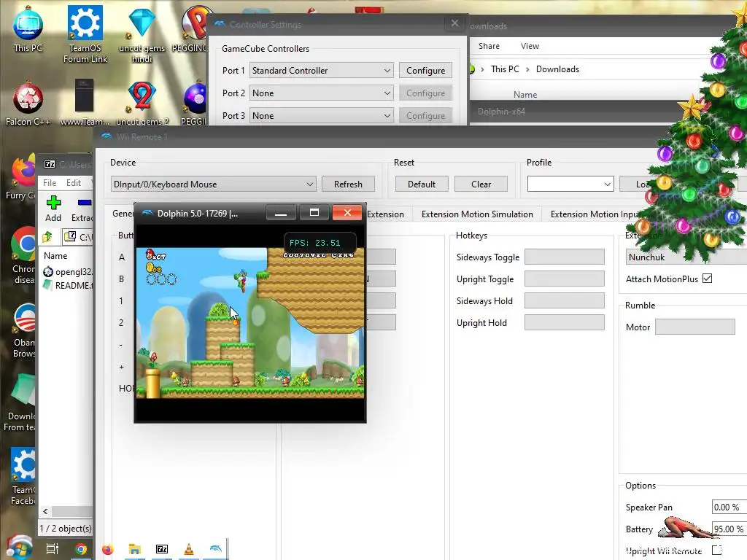Switch to Extension Motion Input tab
The image size is (747, 560).
tap(595, 214)
